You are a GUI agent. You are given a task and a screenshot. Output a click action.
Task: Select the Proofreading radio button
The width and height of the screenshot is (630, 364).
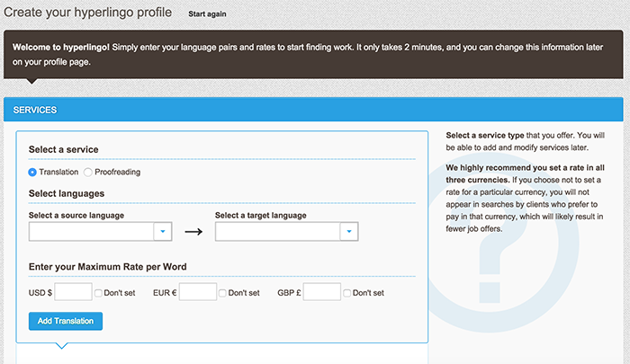(x=87, y=173)
